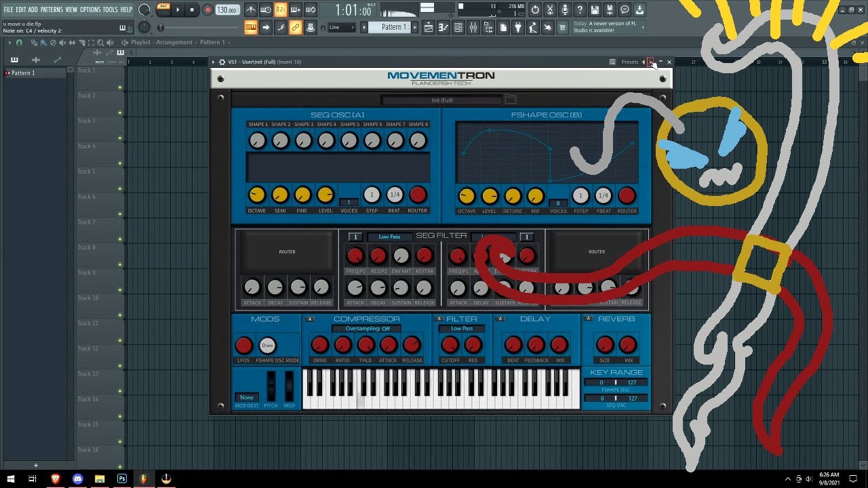
Task: Click SEQ OSC ROUTER red button
Action: (x=418, y=195)
